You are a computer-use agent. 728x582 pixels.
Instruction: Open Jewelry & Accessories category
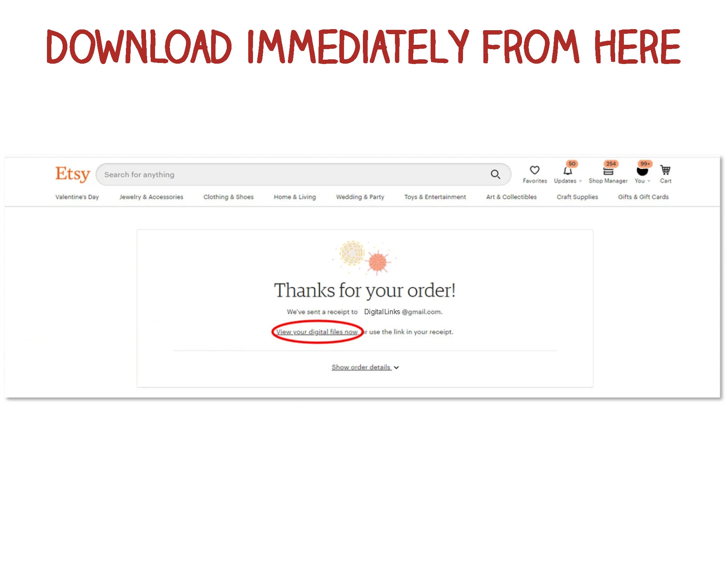(151, 197)
